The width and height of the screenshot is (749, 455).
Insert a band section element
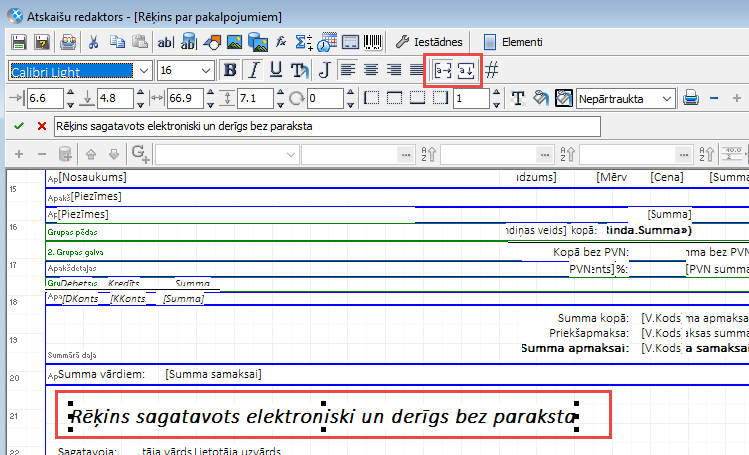[351, 42]
